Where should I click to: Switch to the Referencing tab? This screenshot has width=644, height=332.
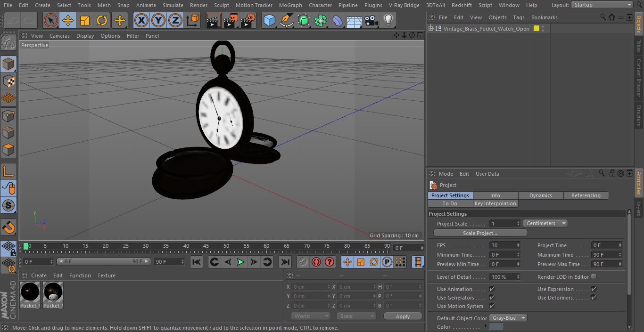tap(586, 195)
